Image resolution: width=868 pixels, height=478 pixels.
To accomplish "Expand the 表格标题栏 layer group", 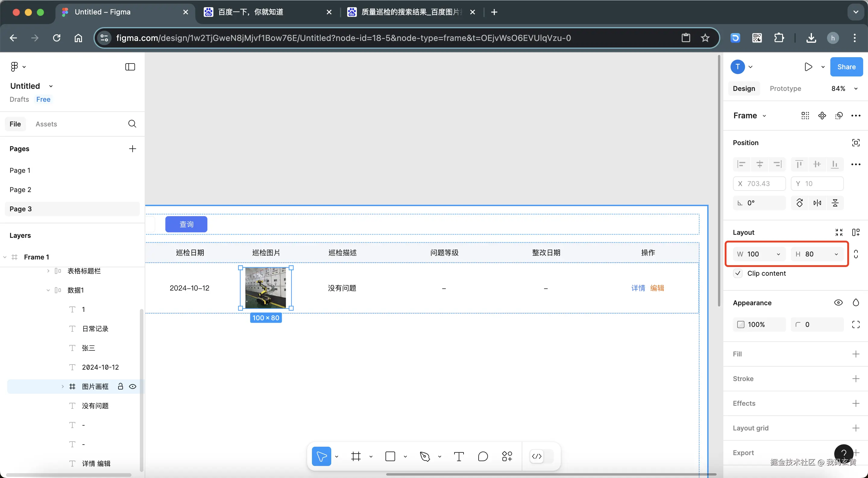I will (x=48, y=271).
